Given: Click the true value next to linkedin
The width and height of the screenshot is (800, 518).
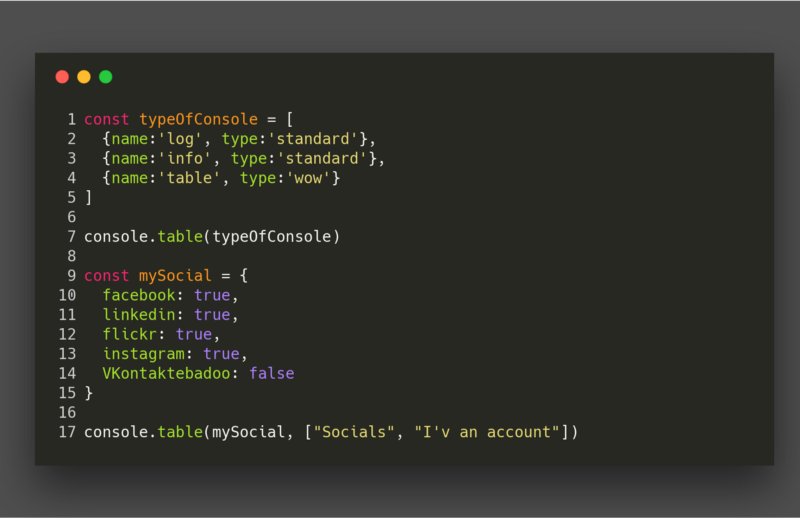Looking at the screenshot, I should pos(212,315).
